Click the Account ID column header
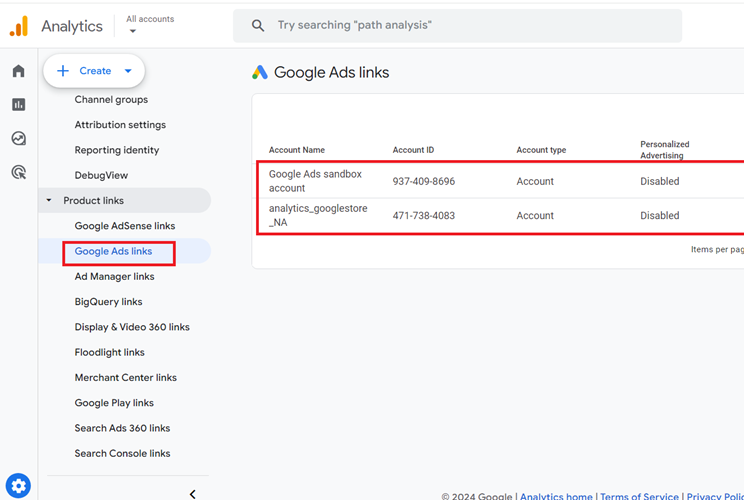Screen dimensions: 744x500 tap(413, 150)
